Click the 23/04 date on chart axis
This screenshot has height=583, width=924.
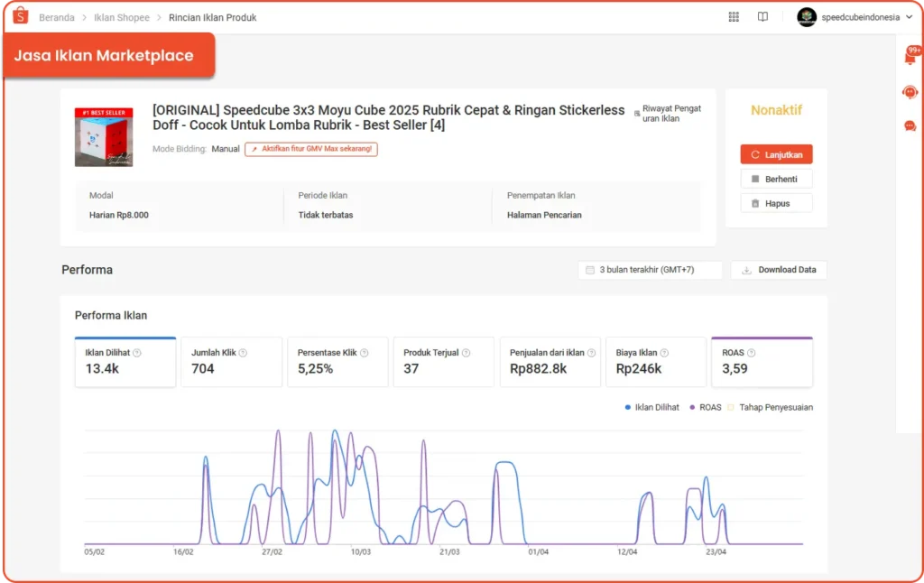click(x=716, y=552)
